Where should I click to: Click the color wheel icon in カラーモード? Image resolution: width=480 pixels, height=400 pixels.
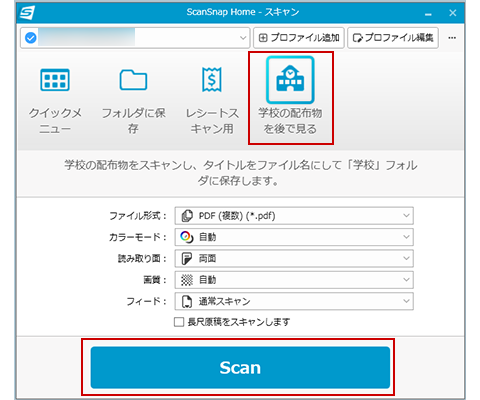click(187, 237)
